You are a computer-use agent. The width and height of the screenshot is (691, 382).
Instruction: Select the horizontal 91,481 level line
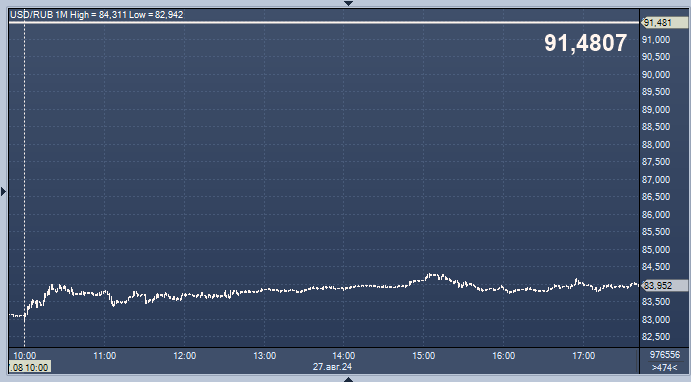click(x=324, y=22)
